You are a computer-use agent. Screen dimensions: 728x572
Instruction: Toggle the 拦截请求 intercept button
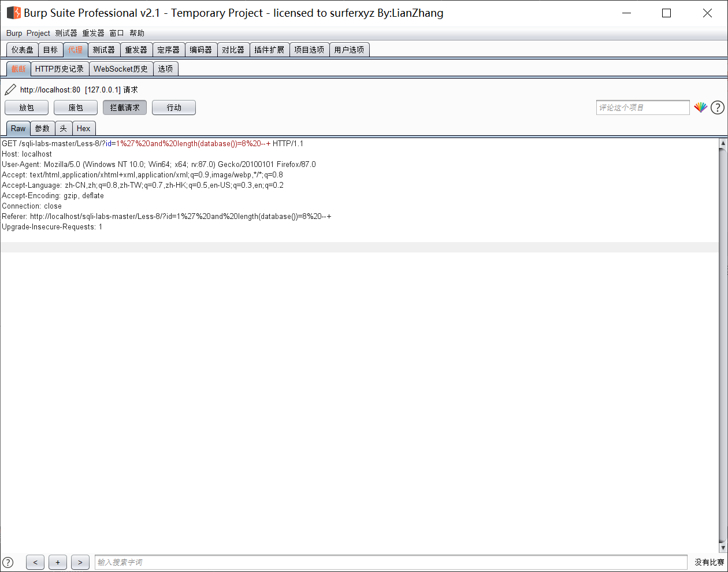pyautogui.click(x=125, y=107)
